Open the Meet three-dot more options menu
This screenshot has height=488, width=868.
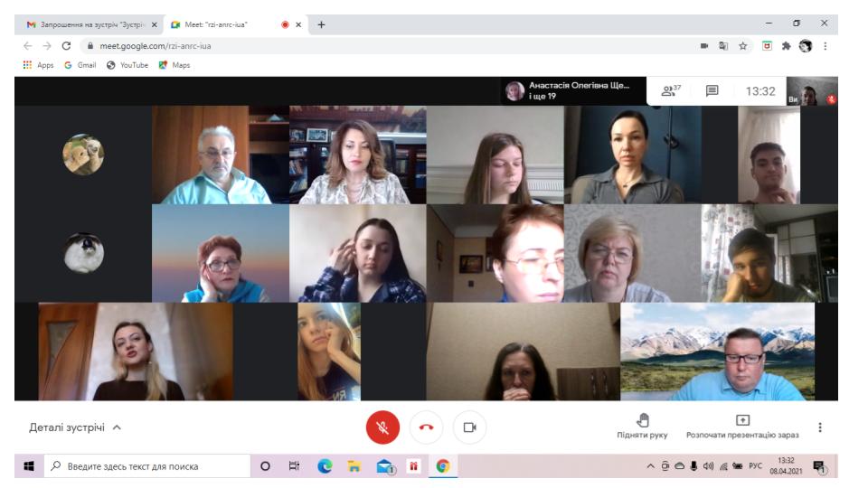[x=820, y=427]
